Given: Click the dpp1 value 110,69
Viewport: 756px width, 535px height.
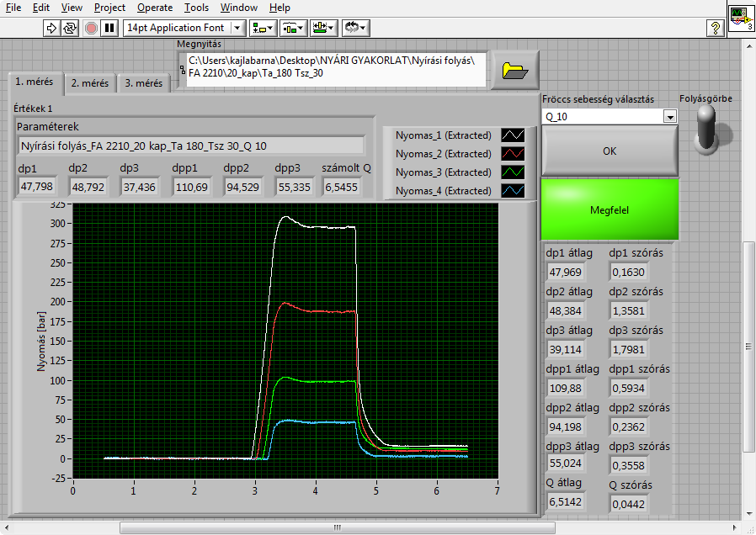Looking at the screenshot, I should (191, 187).
